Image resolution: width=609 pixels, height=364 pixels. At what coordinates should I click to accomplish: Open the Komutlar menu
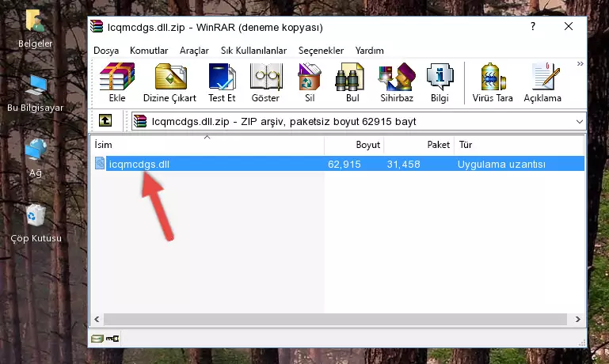149,51
